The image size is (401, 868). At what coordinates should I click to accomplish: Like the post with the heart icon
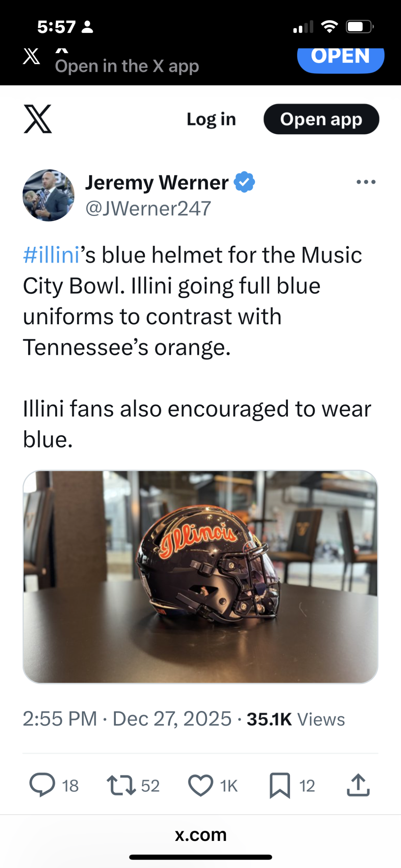click(x=200, y=785)
